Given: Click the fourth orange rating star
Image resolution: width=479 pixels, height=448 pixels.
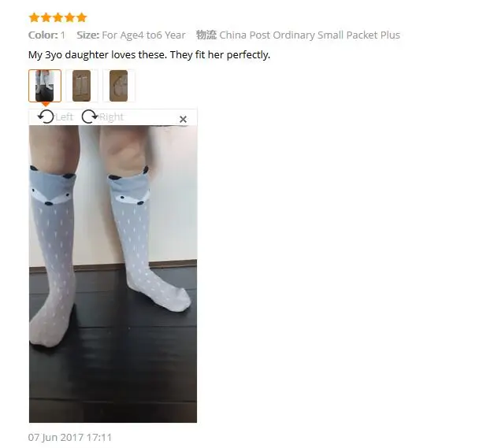Looking at the screenshot, I should point(69,17).
